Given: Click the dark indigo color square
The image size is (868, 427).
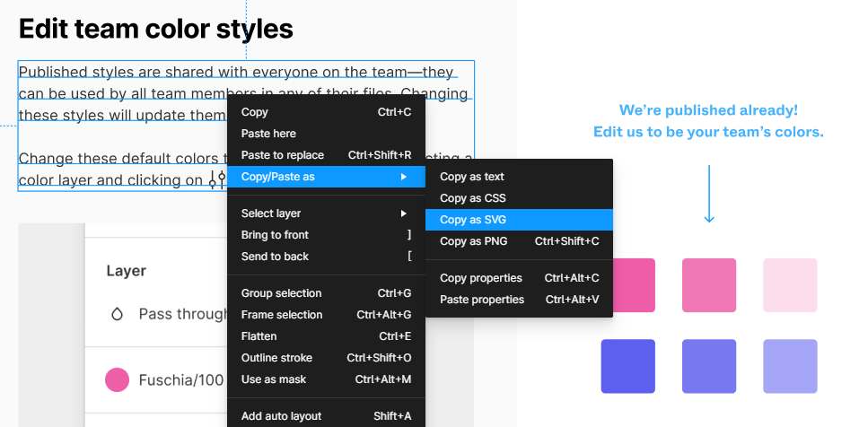Looking at the screenshot, I should pyautogui.click(x=627, y=366).
